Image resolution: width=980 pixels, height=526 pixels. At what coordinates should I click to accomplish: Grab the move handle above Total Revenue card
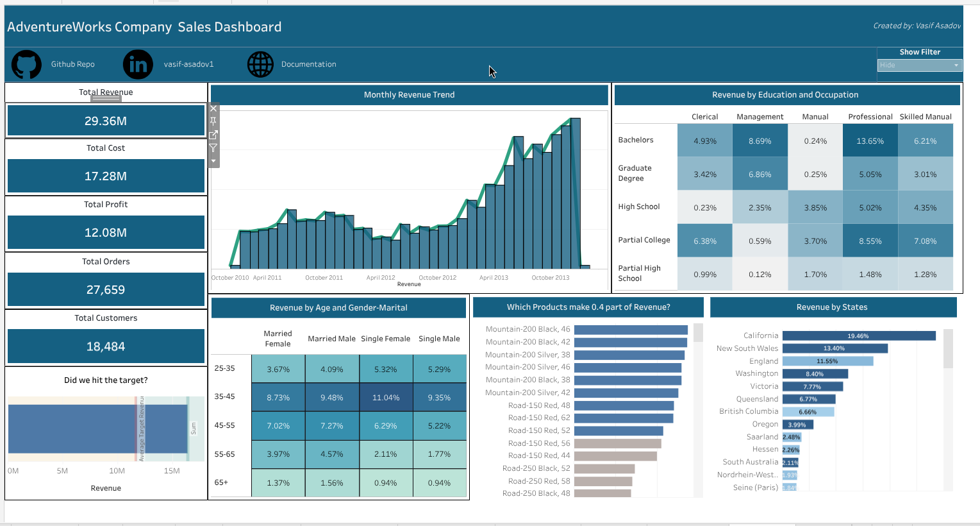tap(106, 98)
